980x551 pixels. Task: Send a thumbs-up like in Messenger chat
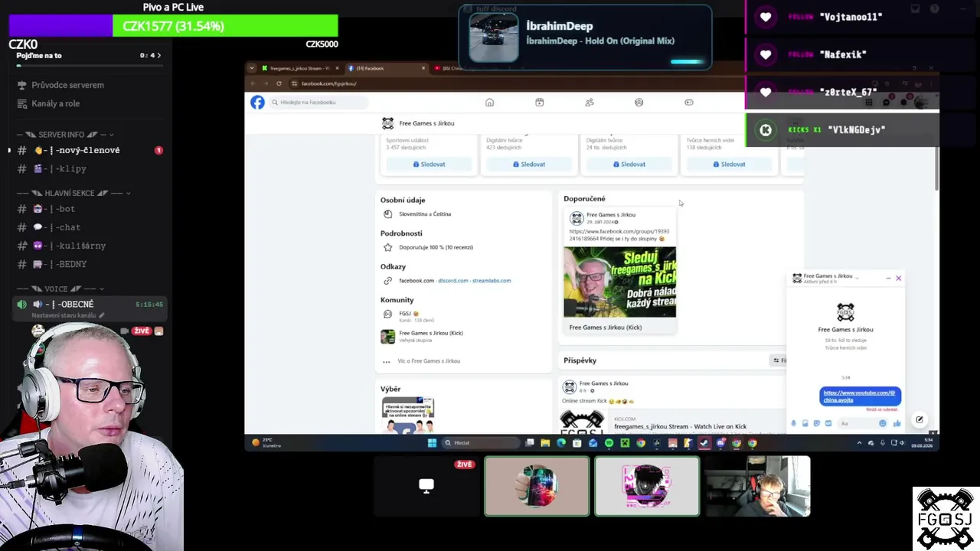tap(897, 423)
